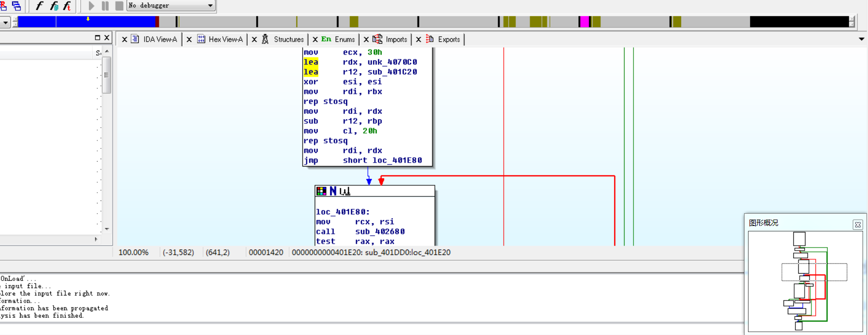868x335 pixels.
Task: Click the overlapping blue windows toolbar icon
Action: point(16,6)
